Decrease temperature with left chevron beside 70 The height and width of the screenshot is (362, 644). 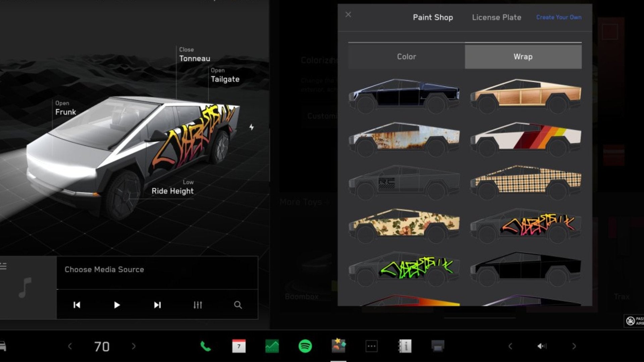tap(70, 346)
